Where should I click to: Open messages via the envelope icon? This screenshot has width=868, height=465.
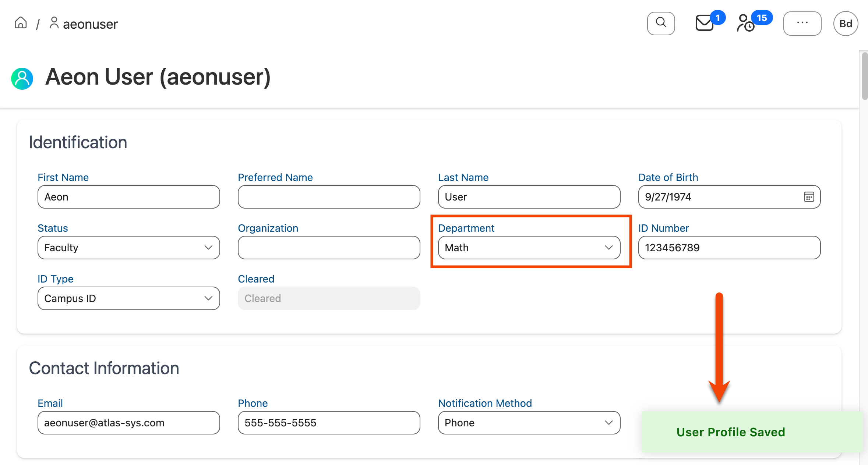[704, 24]
